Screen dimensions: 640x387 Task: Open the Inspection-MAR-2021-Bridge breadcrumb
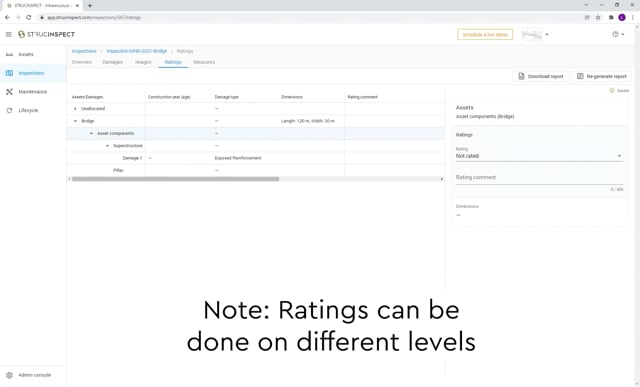137,51
